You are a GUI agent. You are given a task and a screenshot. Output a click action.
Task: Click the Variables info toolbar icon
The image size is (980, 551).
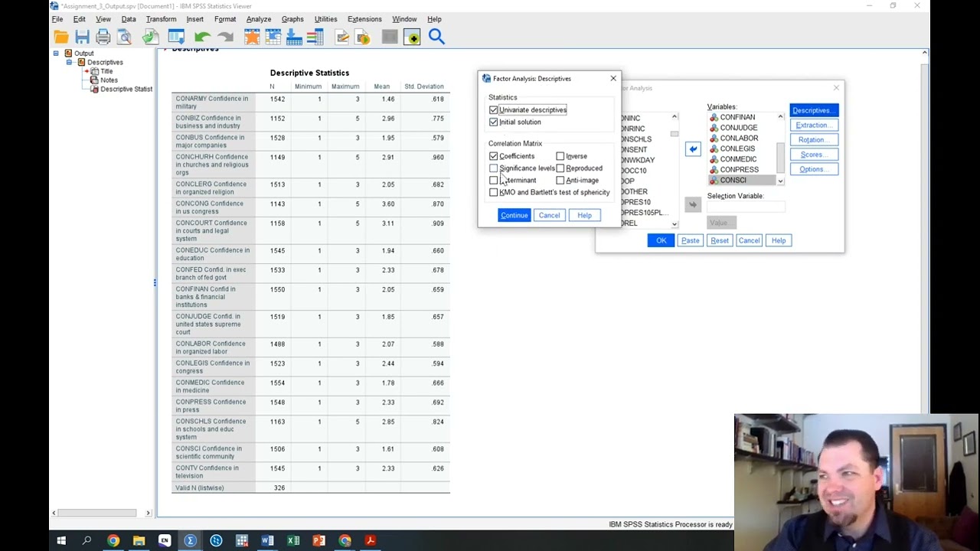click(315, 37)
